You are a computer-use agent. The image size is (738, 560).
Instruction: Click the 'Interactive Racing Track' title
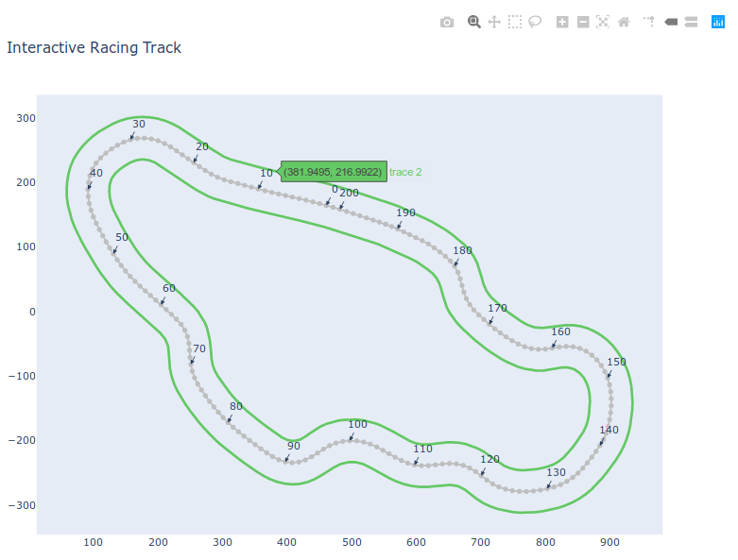[94, 47]
